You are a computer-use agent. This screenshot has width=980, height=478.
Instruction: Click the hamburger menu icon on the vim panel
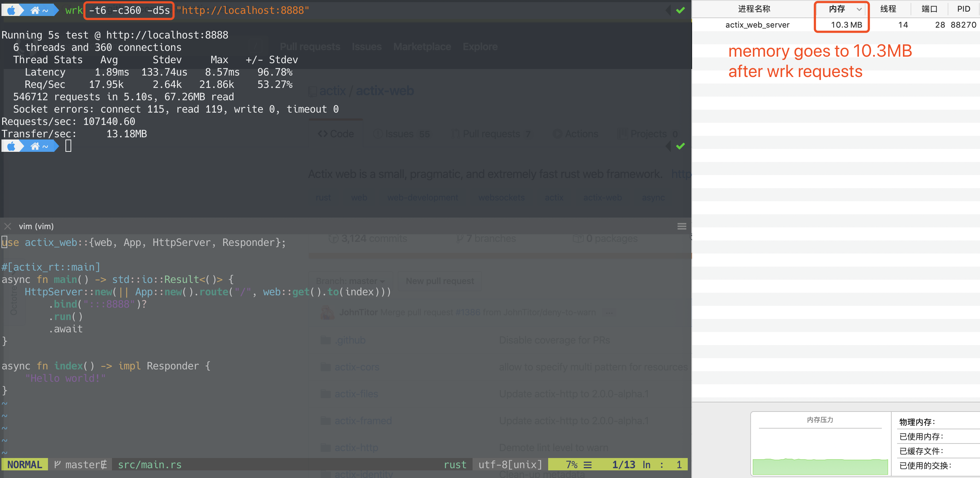pyautogui.click(x=682, y=226)
